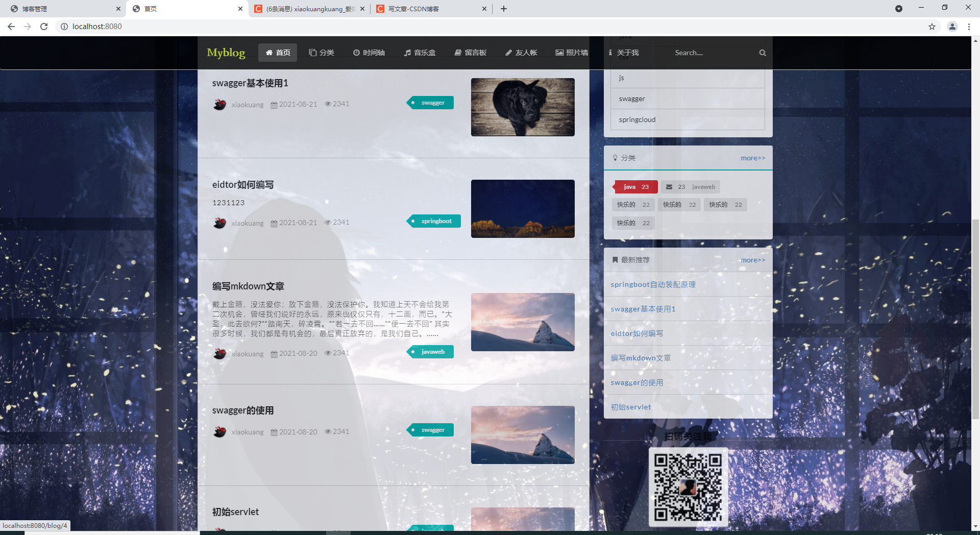Image resolution: width=980 pixels, height=535 pixels.
Task: Open post titled eidtor如何编写
Action: coord(243,185)
